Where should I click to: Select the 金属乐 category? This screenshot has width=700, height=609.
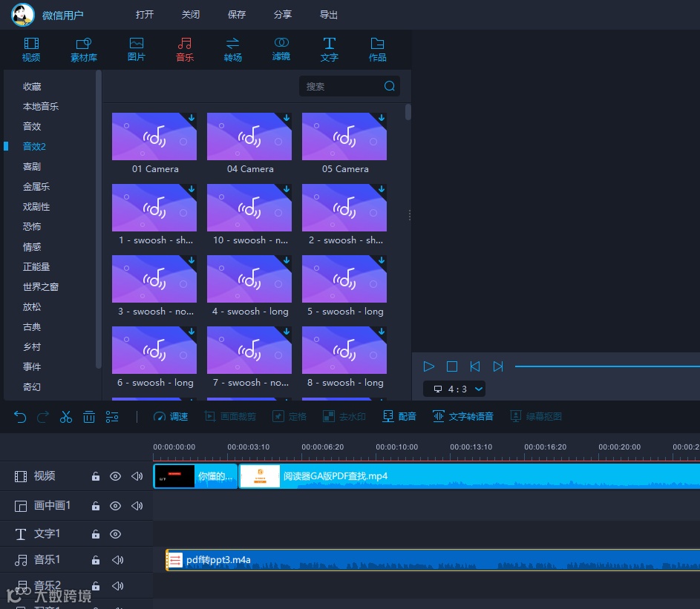click(x=36, y=186)
